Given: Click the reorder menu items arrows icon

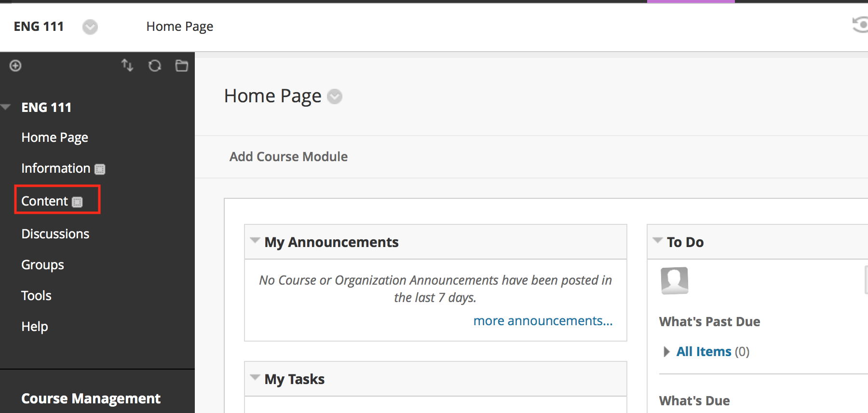Looking at the screenshot, I should pos(127,65).
